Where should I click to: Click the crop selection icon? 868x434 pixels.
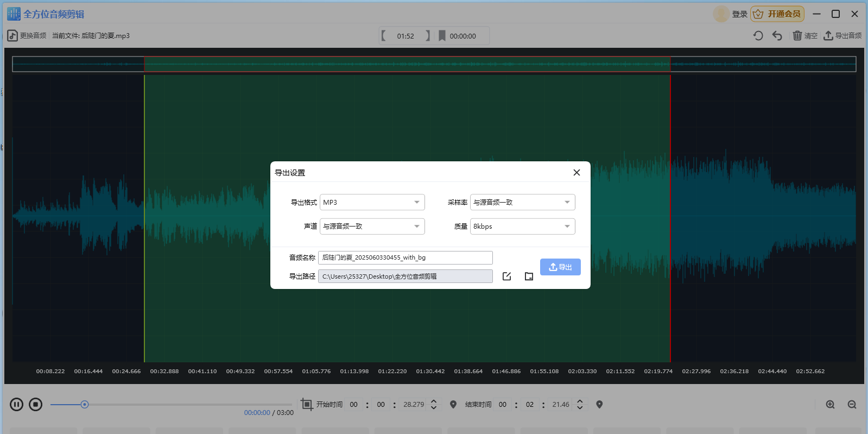307,405
